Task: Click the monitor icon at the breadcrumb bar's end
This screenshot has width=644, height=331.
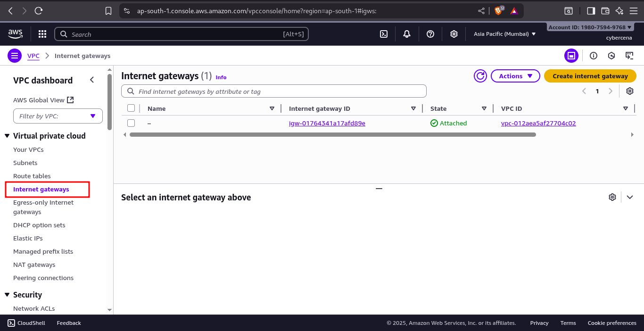Action: pyautogui.click(x=629, y=56)
